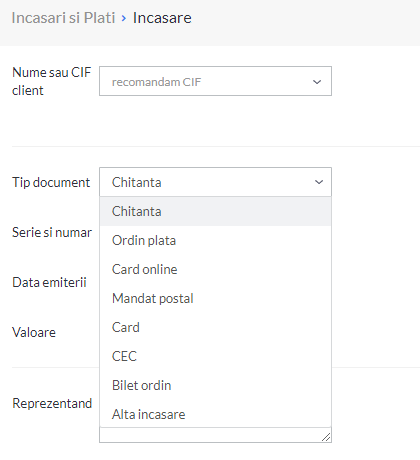Collapse the Tip document dropdown arrow

tap(319, 182)
